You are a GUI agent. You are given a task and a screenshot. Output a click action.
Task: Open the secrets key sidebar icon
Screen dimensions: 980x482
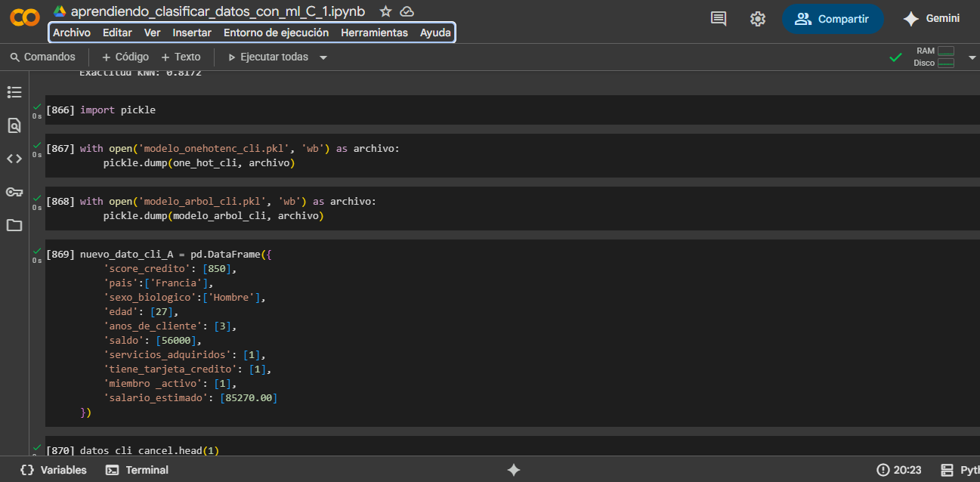14,192
